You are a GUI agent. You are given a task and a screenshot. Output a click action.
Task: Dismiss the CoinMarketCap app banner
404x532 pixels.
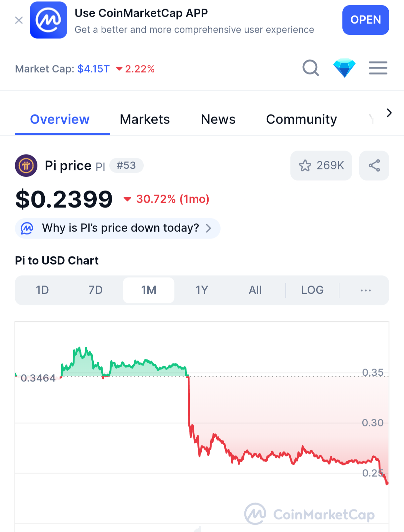19,20
